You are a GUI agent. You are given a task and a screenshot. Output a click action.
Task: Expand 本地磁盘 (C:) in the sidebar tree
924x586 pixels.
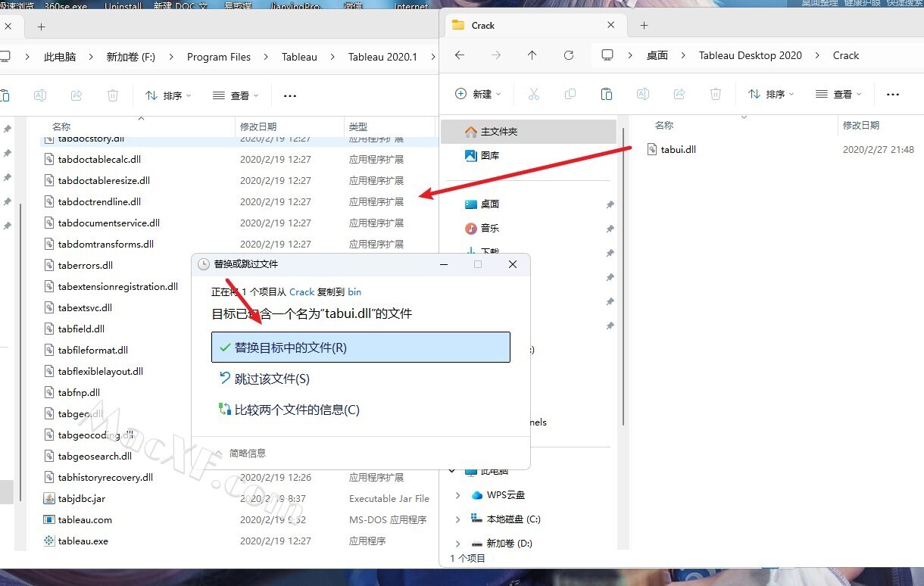point(457,519)
